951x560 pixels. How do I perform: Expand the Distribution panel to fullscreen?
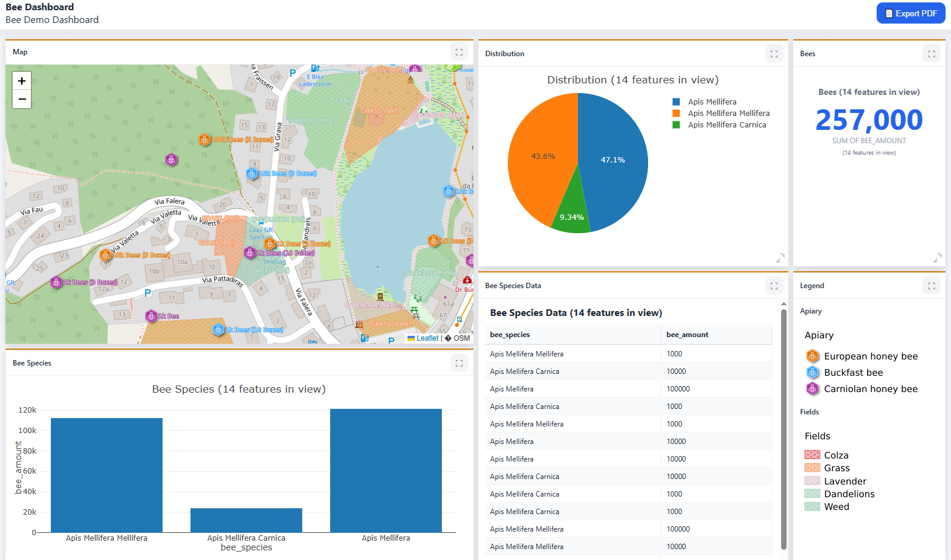click(774, 54)
